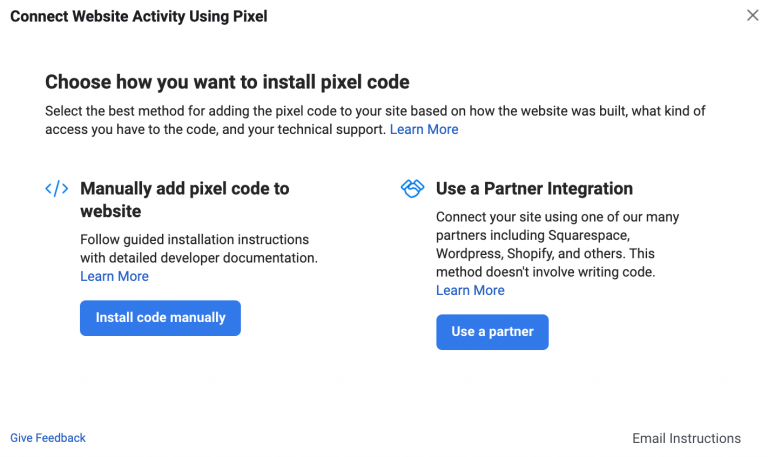Viewport: 768px width, 457px height.
Task: Open Learn More under developer documentation text
Action: click(x=114, y=276)
